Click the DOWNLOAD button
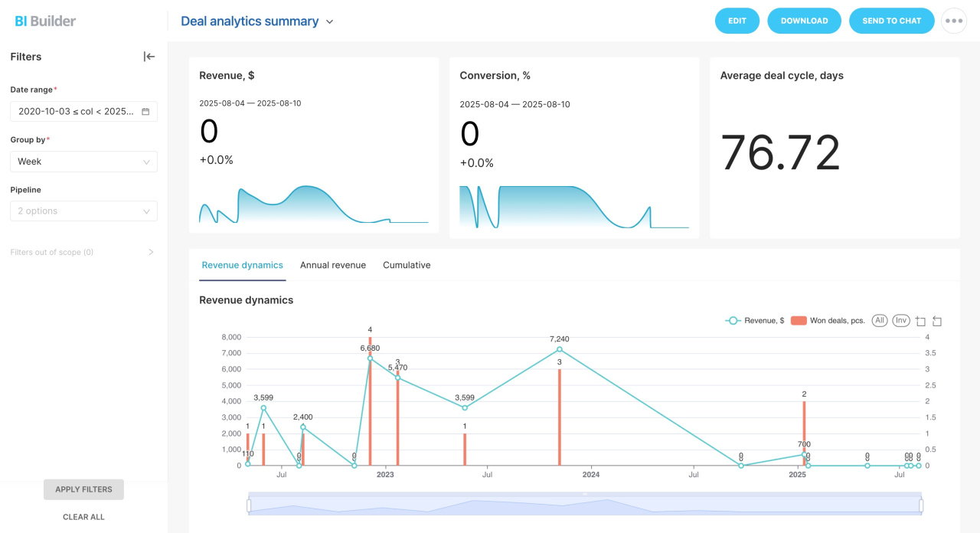This screenshot has height=533, width=980. point(804,21)
